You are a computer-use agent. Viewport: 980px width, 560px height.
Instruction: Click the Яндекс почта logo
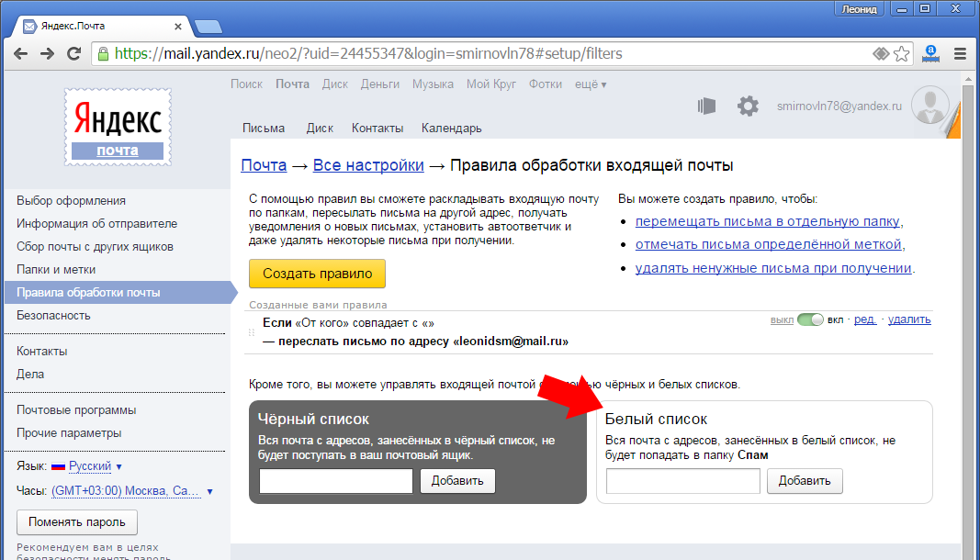click(x=118, y=127)
